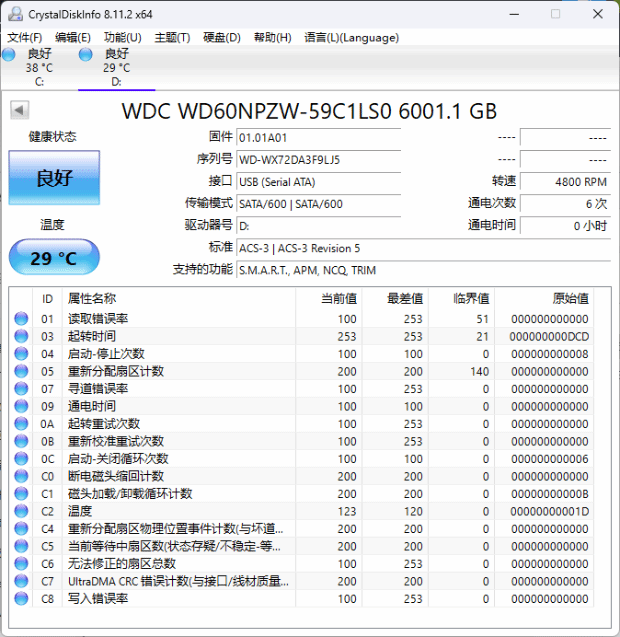Screen dimensions: 620x637
Task: Select the D: drive tab at 29 °C
Action: [117, 67]
